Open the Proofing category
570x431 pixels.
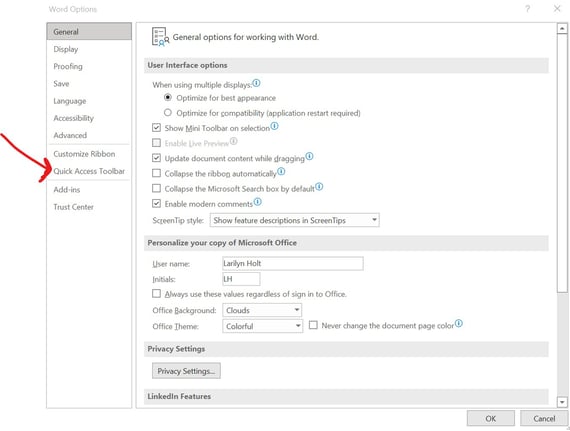pyautogui.click(x=89, y=66)
